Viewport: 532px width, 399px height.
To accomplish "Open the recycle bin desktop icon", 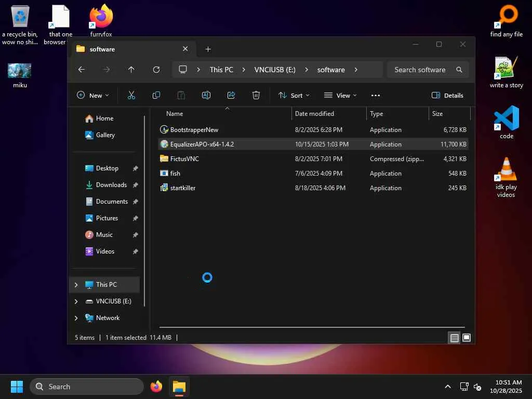I will (x=20, y=25).
